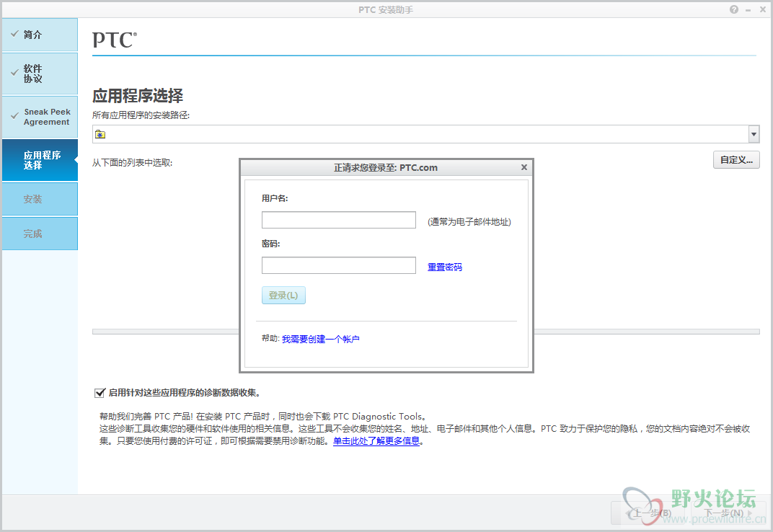Image resolution: width=773 pixels, height=532 pixels.
Task: Select the 应用程序选择 step
Action: (40, 160)
